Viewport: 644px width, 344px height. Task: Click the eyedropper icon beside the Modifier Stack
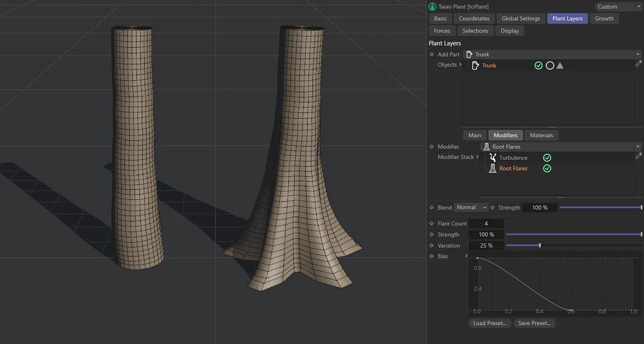(x=639, y=156)
